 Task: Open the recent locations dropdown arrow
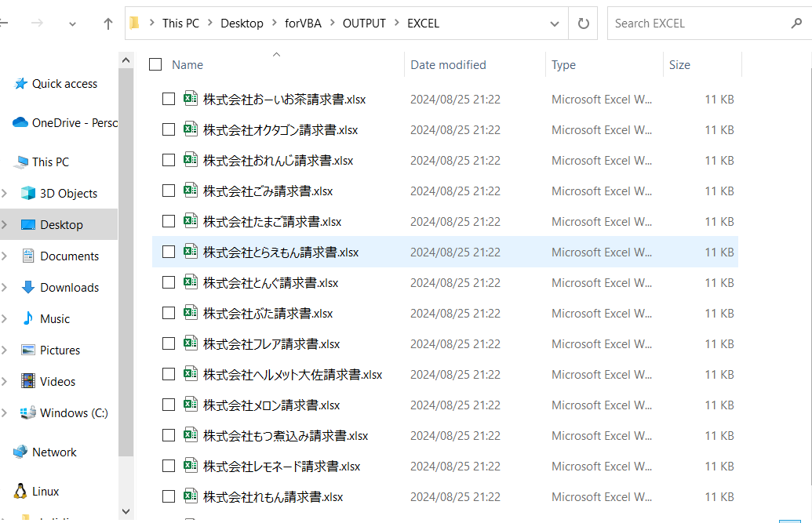pyautogui.click(x=72, y=24)
